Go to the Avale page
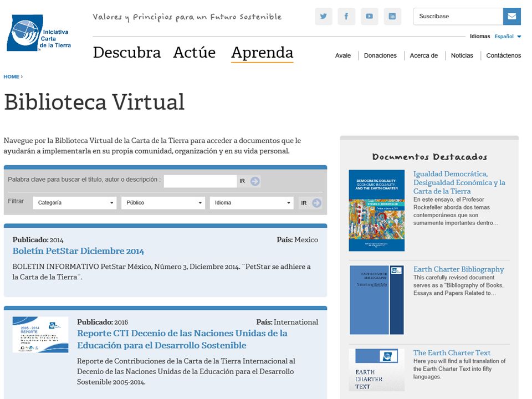 (x=343, y=55)
